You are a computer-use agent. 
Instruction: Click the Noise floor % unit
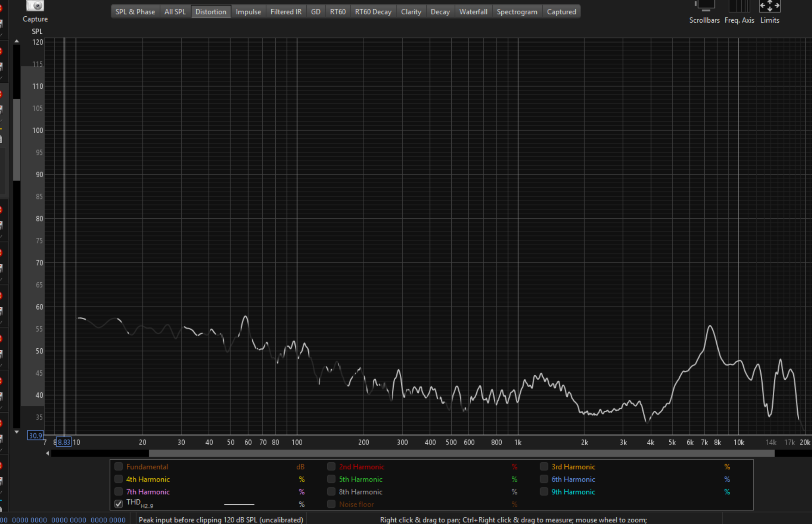pyautogui.click(x=514, y=504)
